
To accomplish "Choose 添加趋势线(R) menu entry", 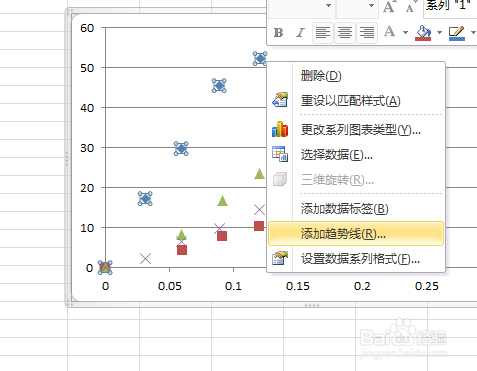I will tap(356, 234).
